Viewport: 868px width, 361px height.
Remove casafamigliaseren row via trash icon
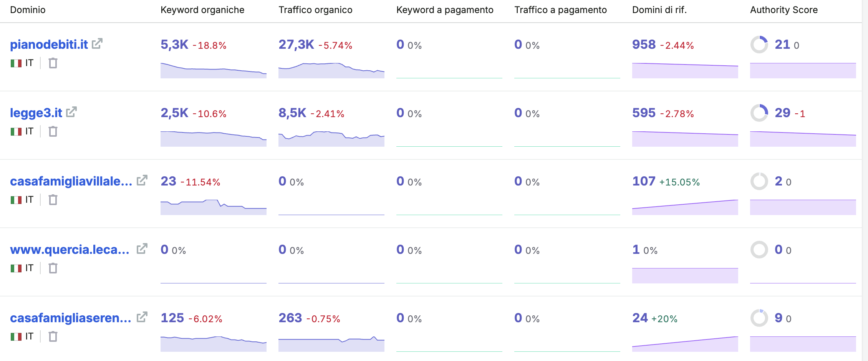point(53,336)
